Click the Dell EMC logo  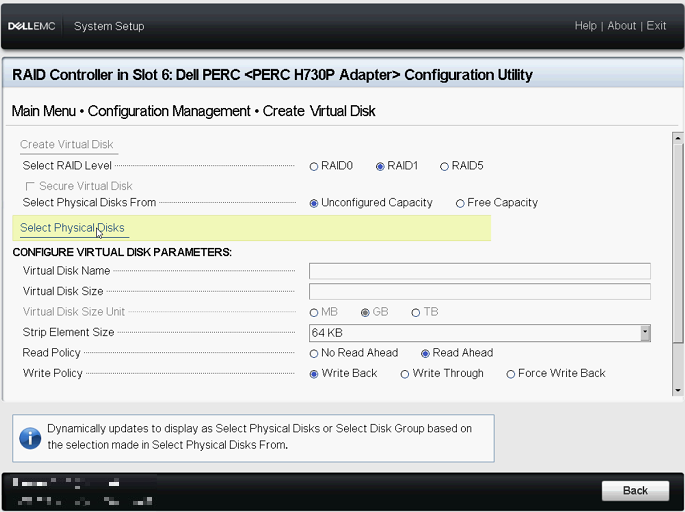pyautogui.click(x=31, y=26)
